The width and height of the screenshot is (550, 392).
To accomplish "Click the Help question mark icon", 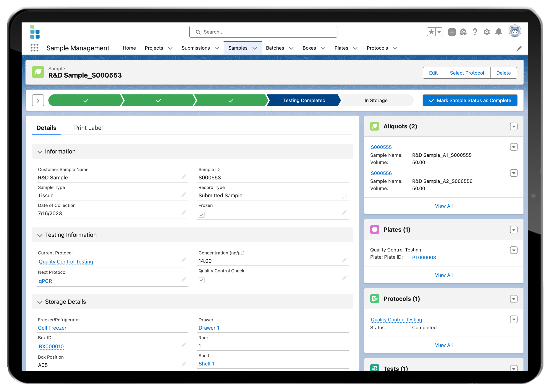I will tap(475, 32).
